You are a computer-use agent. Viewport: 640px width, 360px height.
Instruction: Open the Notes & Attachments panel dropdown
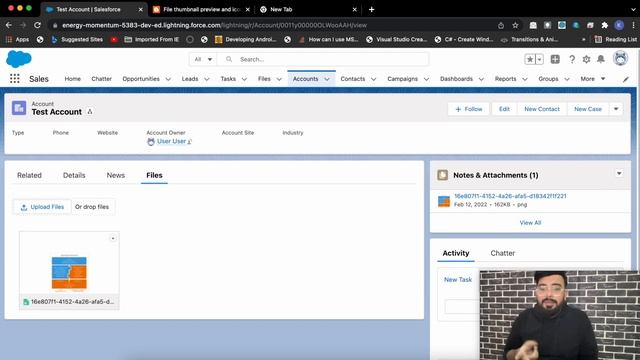619,174
